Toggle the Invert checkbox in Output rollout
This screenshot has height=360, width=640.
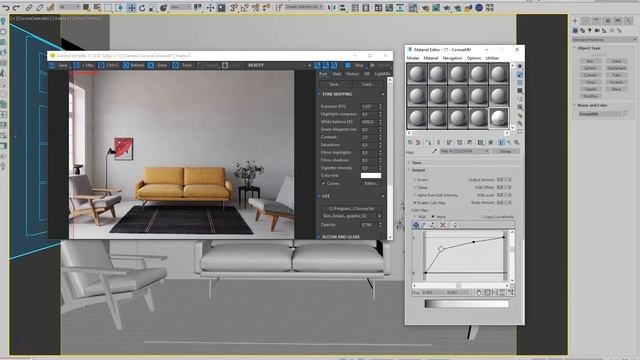click(415, 180)
